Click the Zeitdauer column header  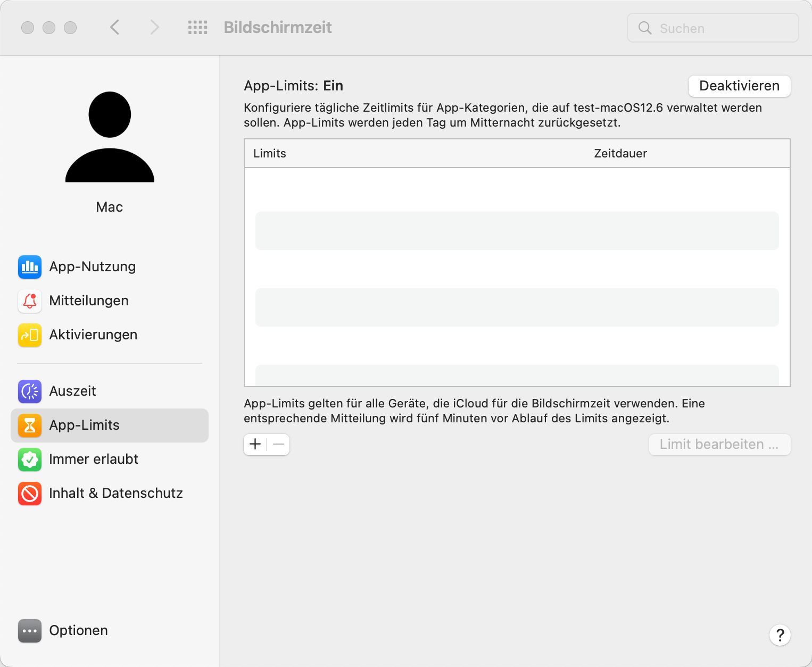click(620, 154)
